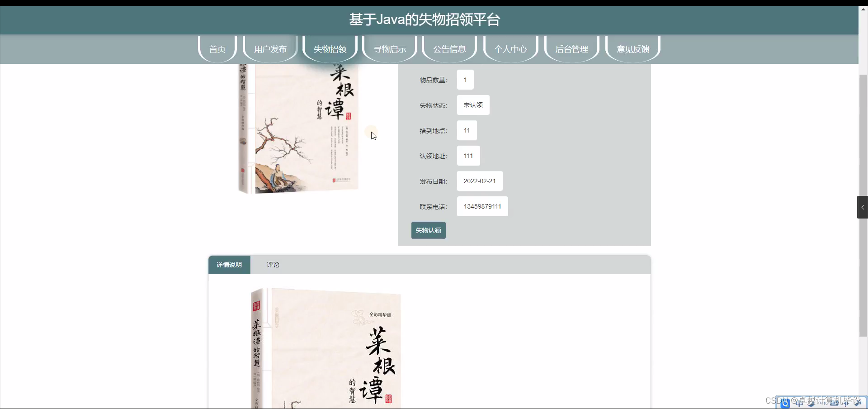Click the 发布日期 value 2022-02-21
This screenshot has height=409, width=868.
[480, 181]
